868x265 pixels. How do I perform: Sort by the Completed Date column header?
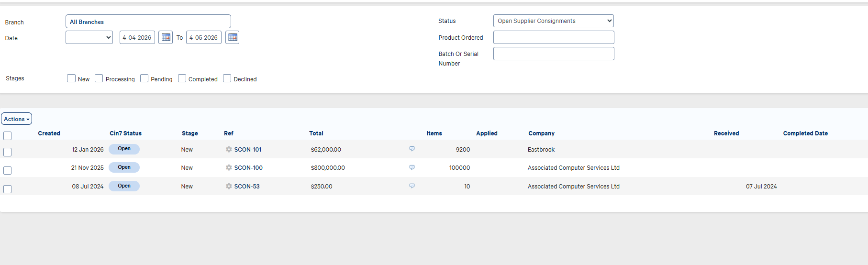click(x=805, y=133)
